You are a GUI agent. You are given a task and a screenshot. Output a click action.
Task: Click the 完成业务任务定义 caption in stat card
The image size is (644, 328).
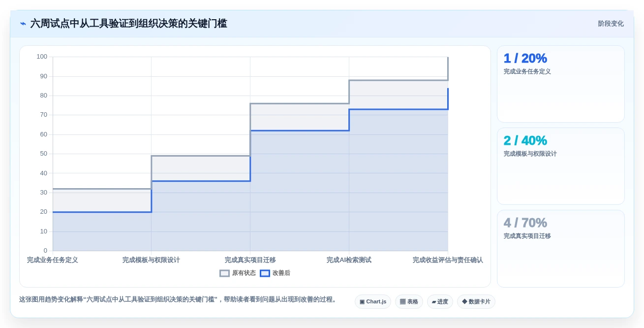tap(527, 71)
